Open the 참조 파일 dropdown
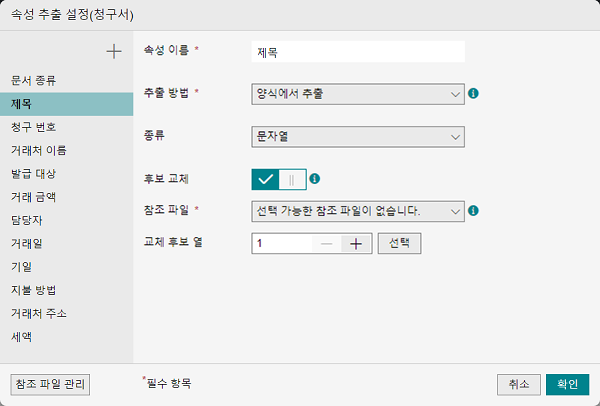The image size is (600, 406). click(358, 211)
